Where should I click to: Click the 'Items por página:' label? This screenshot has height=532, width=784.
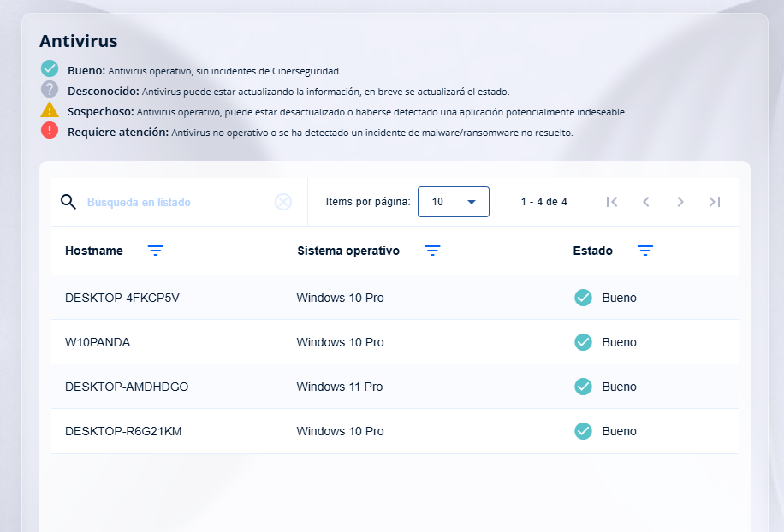pyautogui.click(x=368, y=202)
